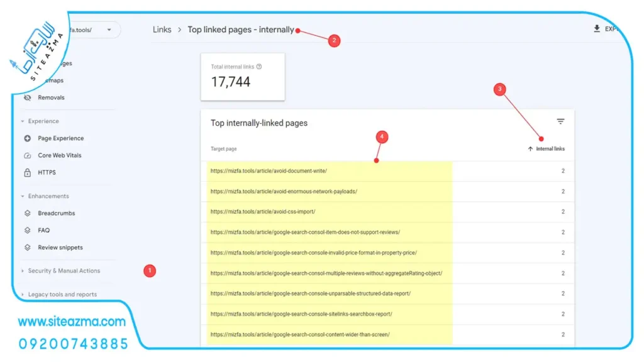The height and width of the screenshot is (362, 644).
Task: Click the Core Web Vitals gauge icon
Action: pyautogui.click(x=28, y=155)
